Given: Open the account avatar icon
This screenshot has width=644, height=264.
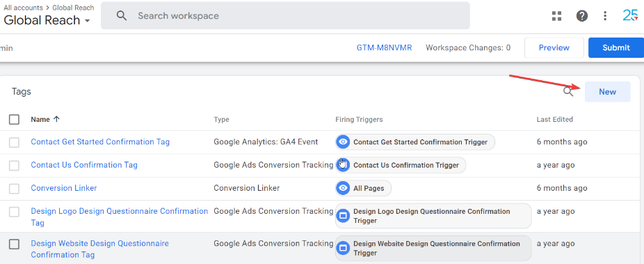Looking at the screenshot, I should pyautogui.click(x=630, y=15).
